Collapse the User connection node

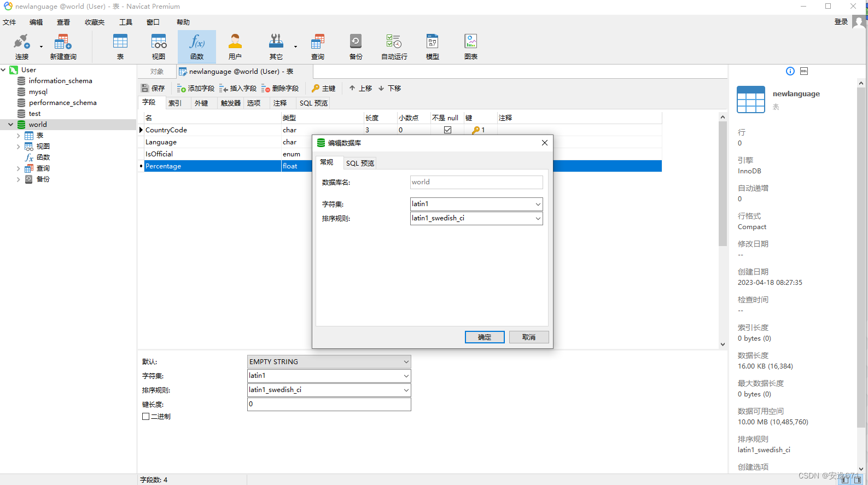[x=3, y=70]
